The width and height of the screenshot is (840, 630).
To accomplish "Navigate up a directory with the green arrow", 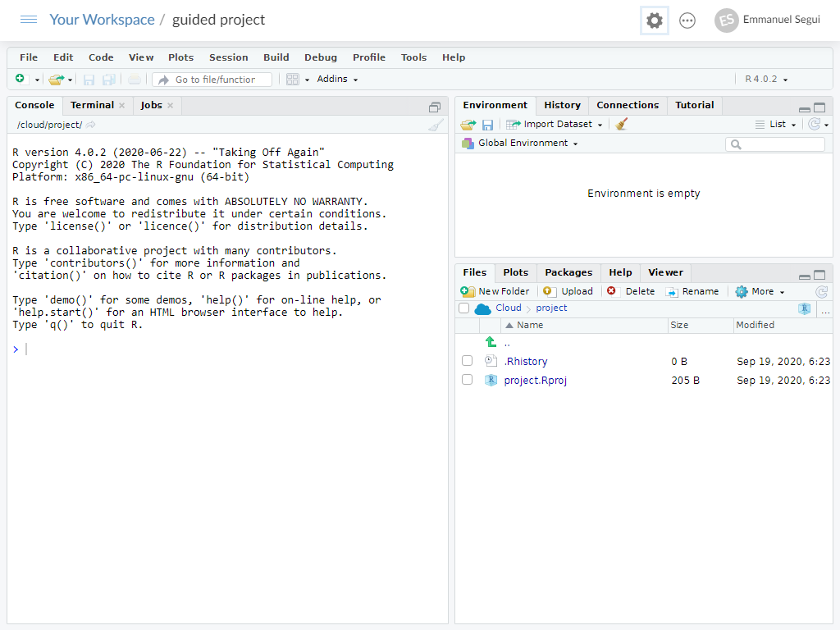I will 490,340.
